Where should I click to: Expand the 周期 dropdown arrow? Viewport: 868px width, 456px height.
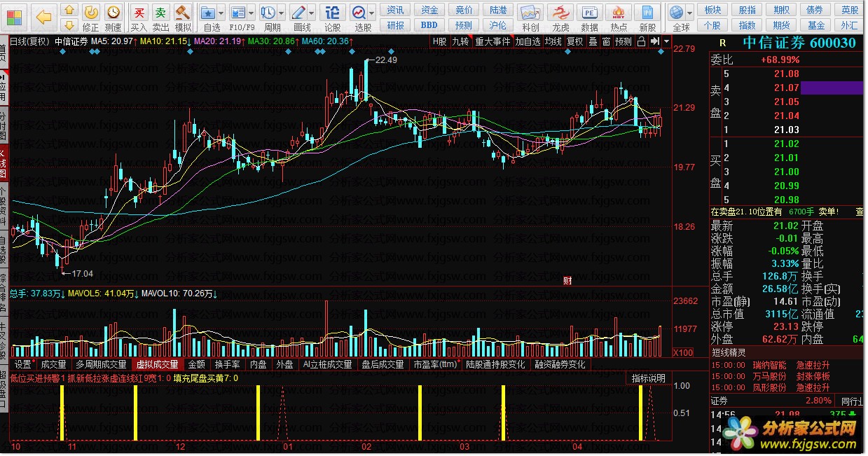[281, 13]
